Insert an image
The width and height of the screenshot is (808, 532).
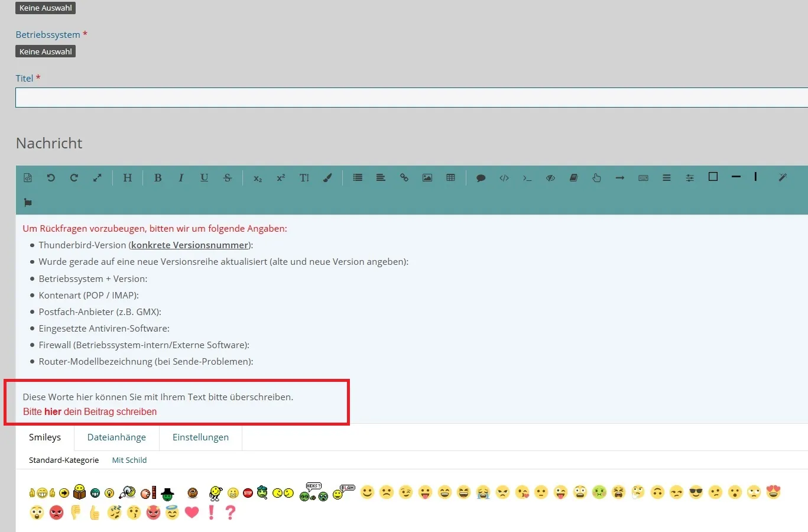pyautogui.click(x=427, y=177)
